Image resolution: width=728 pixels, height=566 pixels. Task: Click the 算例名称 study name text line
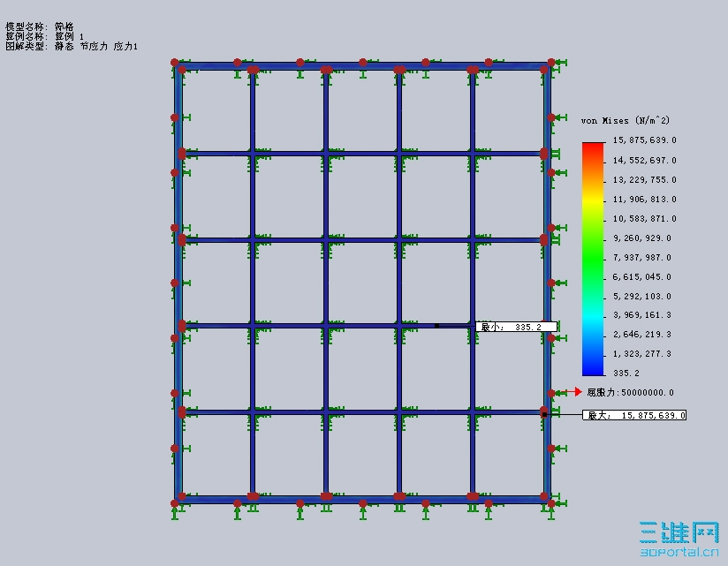[44, 36]
